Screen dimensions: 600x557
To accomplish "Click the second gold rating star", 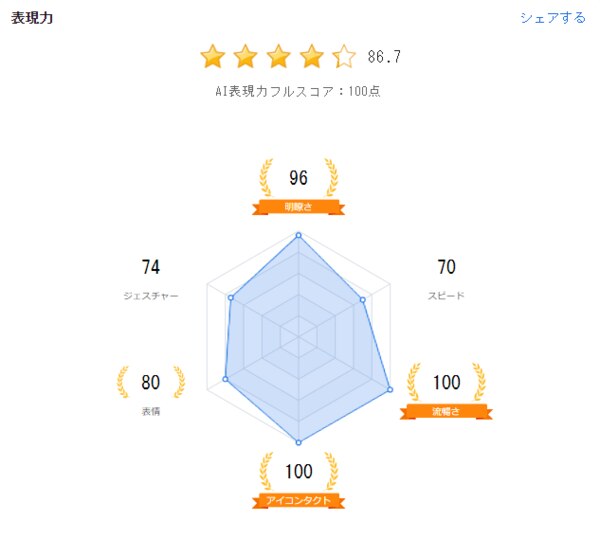I will [x=246, y=56].
